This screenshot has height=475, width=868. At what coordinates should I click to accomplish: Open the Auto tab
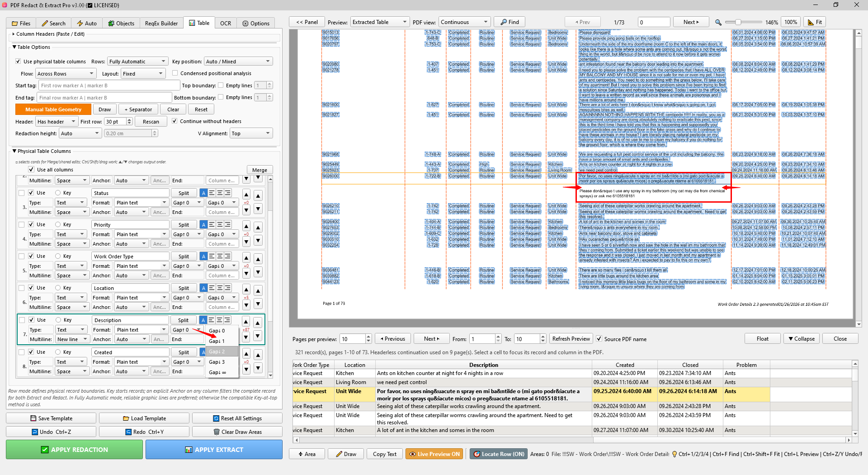click(87, 23)
